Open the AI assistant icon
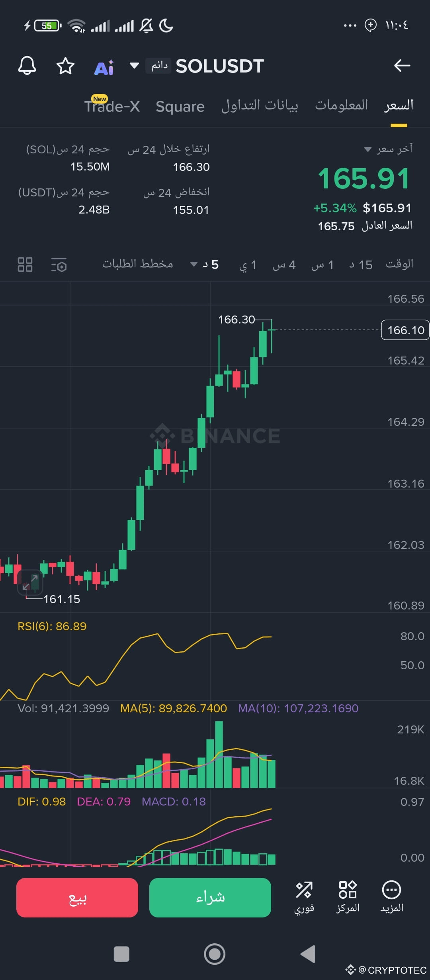 tap(104, 67)
